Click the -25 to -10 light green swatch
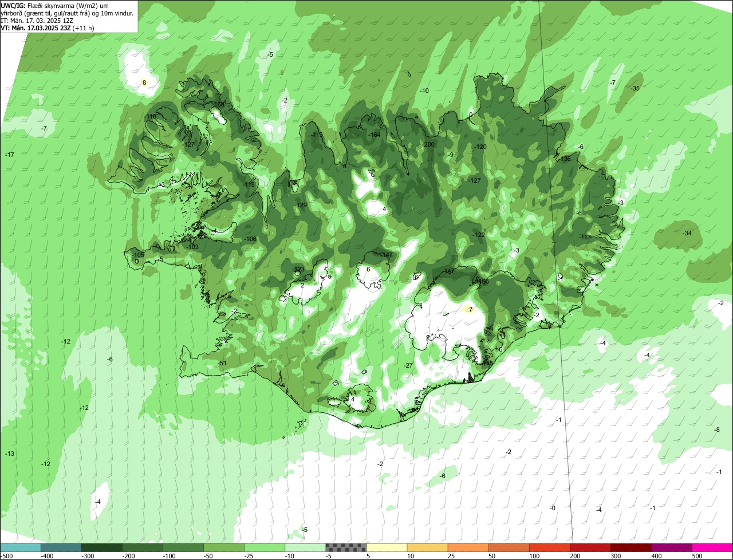733x560 pixels. (264, 547)
